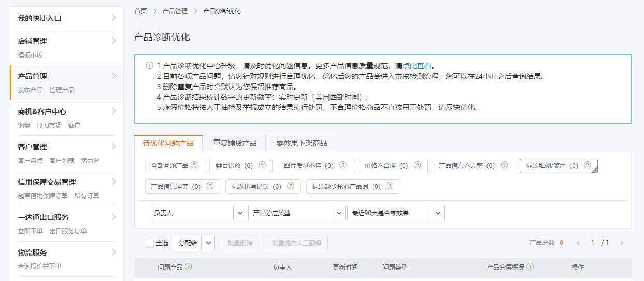Open 发布产品 in the sidebar
Screen dimensions: 644x281
click(x=30, y=90)
